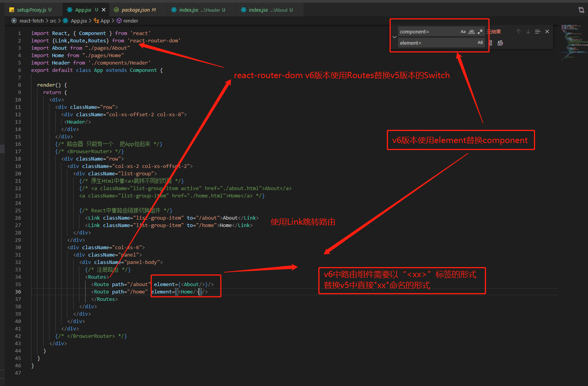Toggle Preserve Case in the replace box
Screen dimensions: 588x386
480,43
